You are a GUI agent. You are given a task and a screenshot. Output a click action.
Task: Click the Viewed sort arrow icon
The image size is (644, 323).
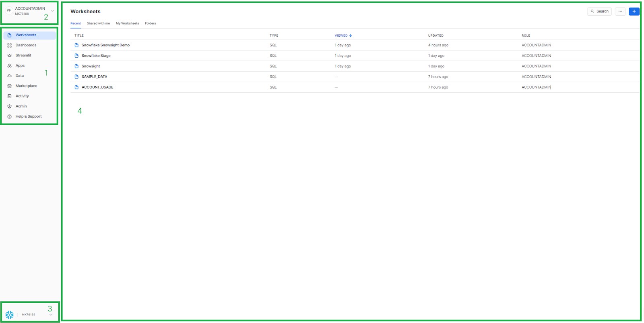(351, 35)
